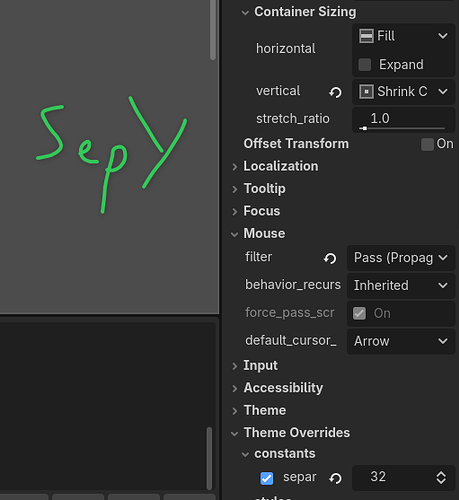Image resolution: width=459 pixels, height=500 pixels.
Task: Reset the separation constant override
Action: [335, 478]
